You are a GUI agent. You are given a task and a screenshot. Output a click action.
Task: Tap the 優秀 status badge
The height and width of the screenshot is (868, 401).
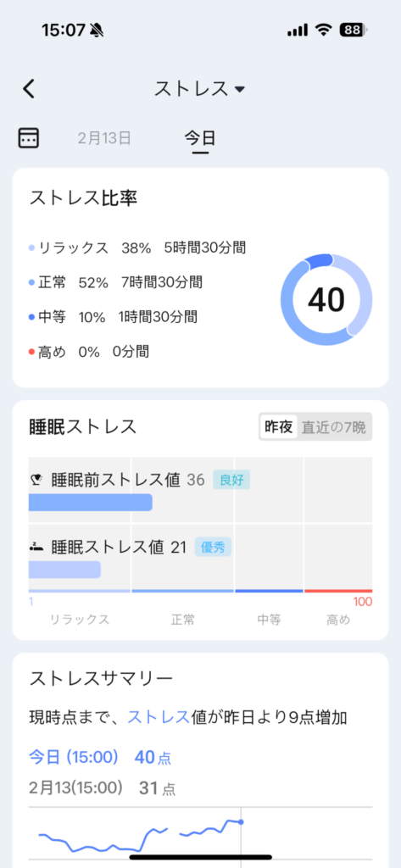(213, 548)
